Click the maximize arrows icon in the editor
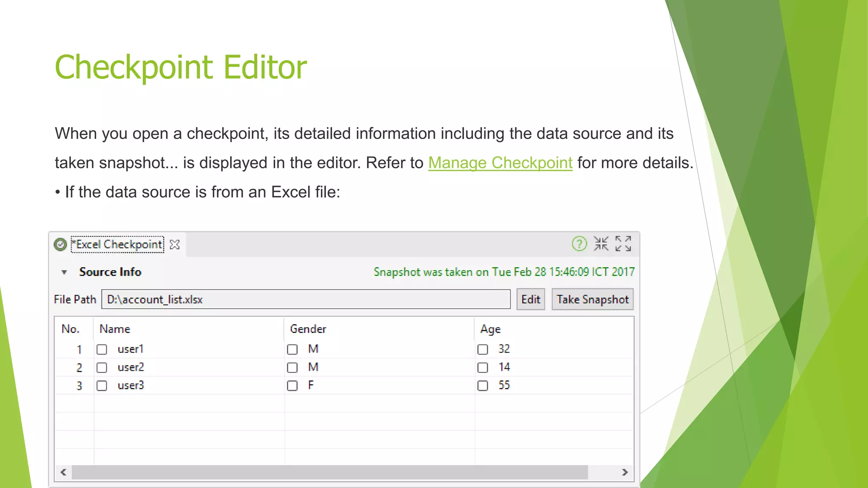The width and height of the screenshot is (868, 488). [623, 244]
